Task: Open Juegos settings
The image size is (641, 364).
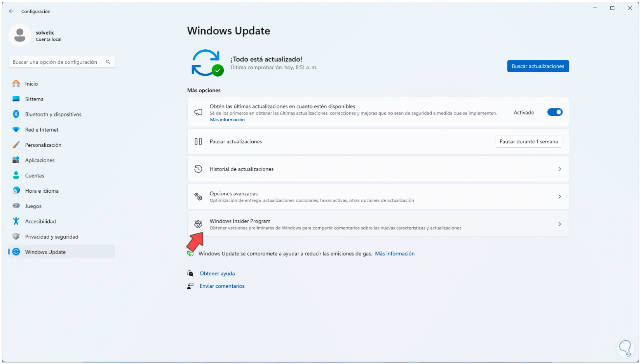Action: tap(62, 206)
